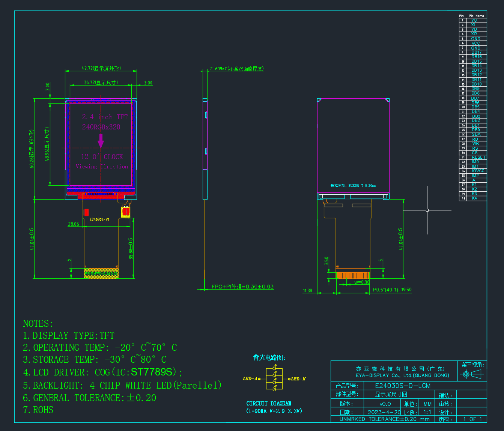The image size is (504, 431).
Task: Click the 42.72 display outline width dimension
Action: point(101,68)
